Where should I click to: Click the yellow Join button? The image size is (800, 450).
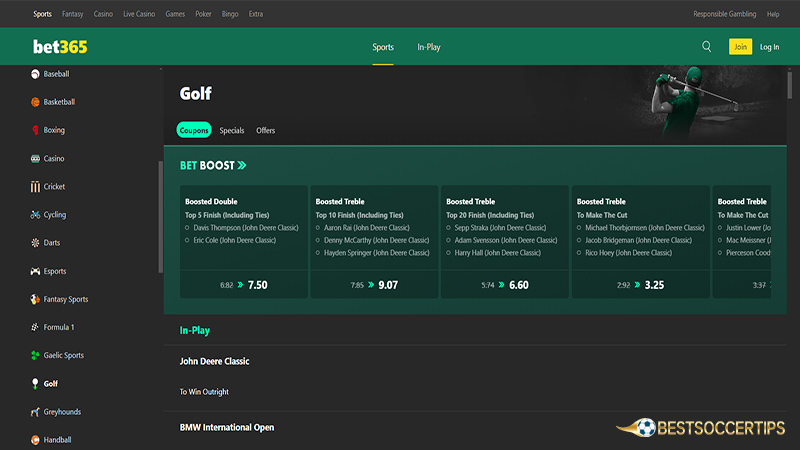(x=740, y=47)
